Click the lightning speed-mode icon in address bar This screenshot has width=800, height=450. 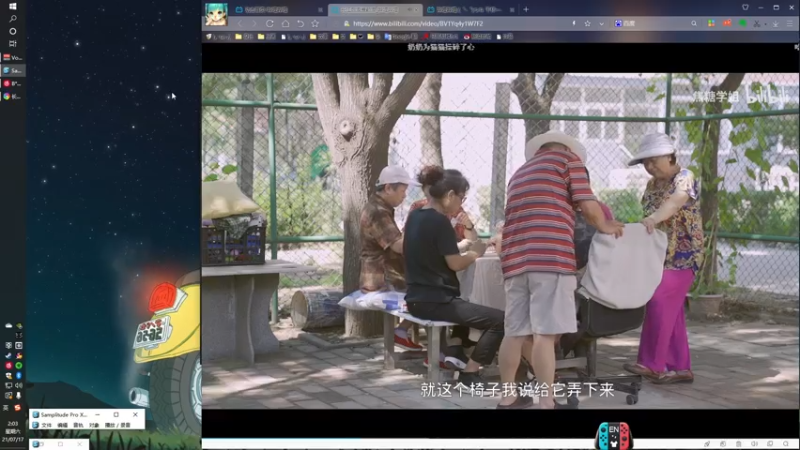tap(574, 23)
